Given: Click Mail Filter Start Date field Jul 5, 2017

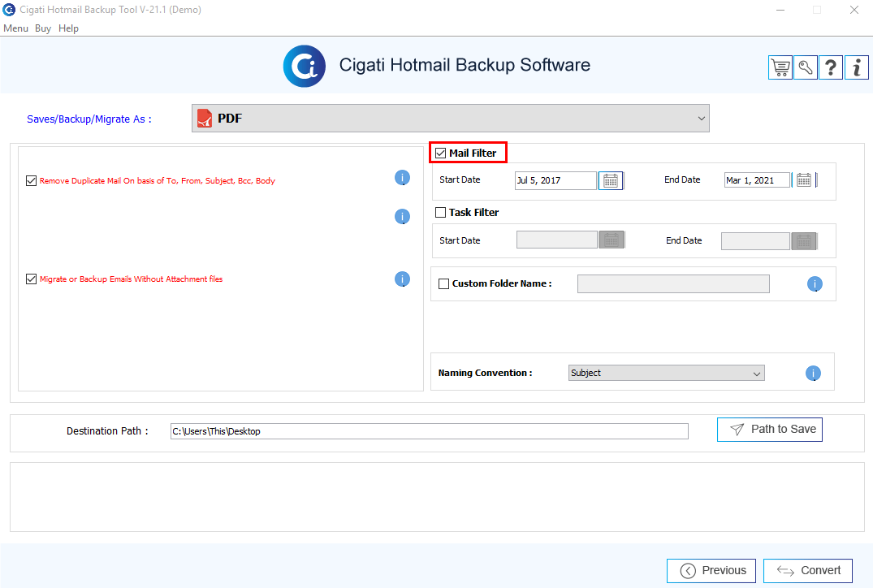Looking at the screenshot, I should pos(555,180).
